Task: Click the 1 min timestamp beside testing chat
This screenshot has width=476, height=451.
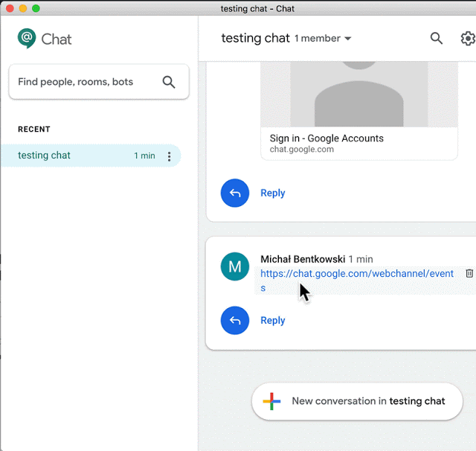Action: click(144, 156)
